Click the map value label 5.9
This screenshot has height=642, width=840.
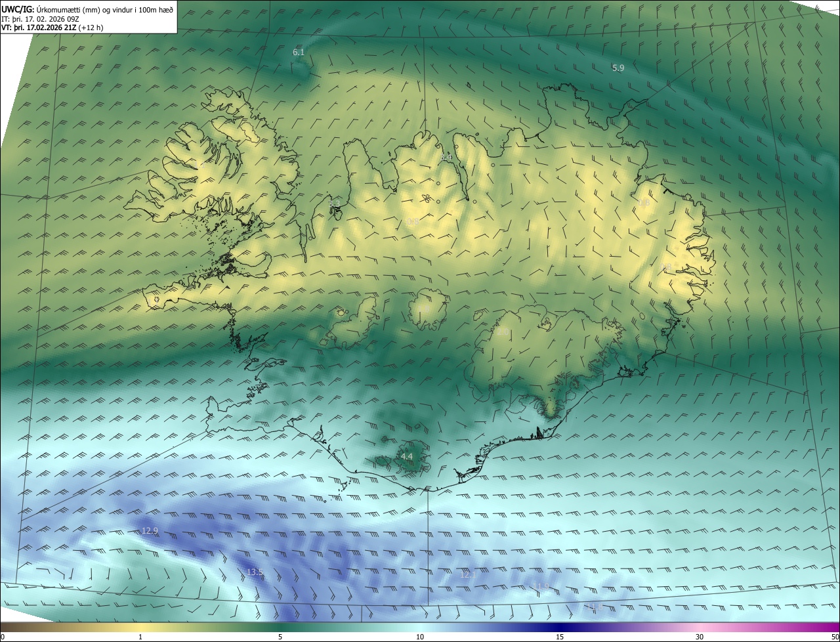point(618,68)
